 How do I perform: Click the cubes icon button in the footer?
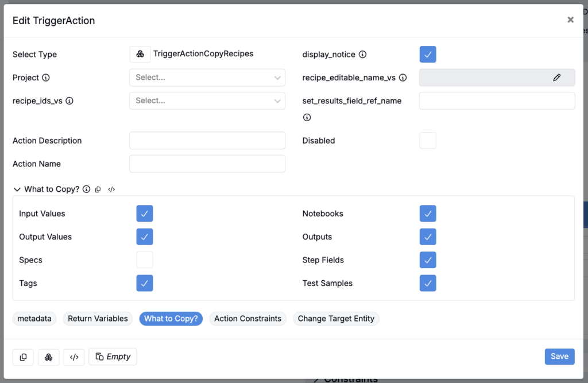[49, 357]
